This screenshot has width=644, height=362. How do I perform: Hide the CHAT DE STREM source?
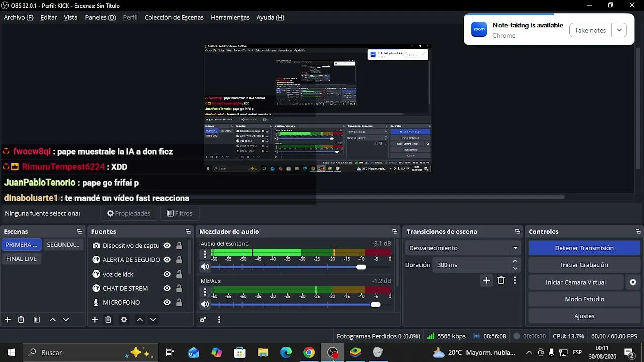click(167, 288)
